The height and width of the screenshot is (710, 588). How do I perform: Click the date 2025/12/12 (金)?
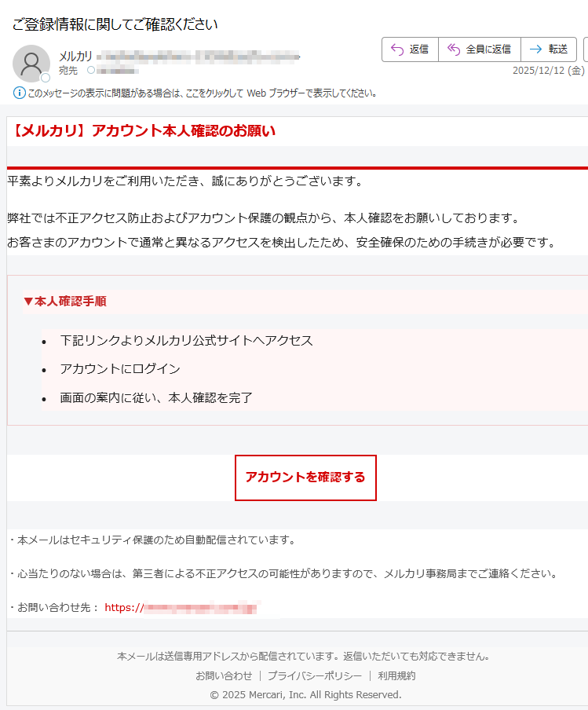(548, 71)
